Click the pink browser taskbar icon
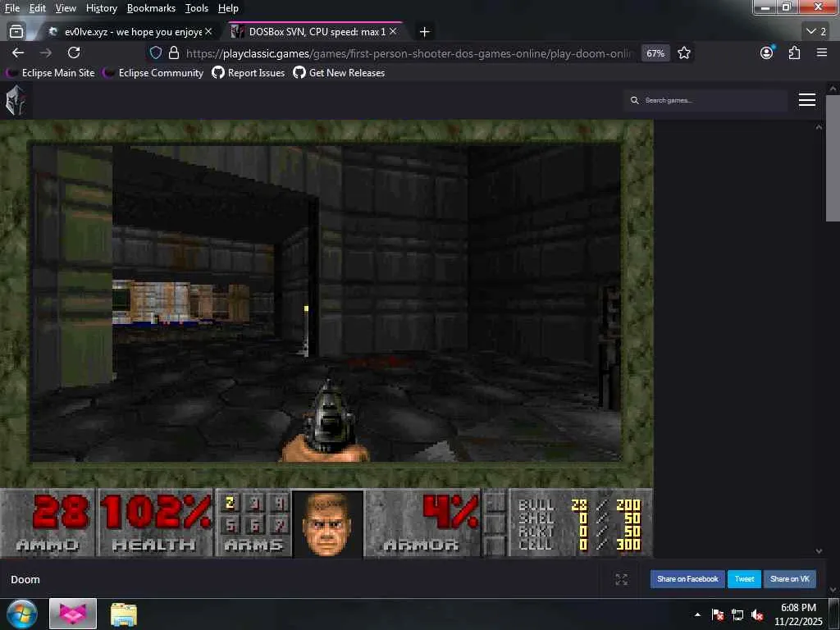840x630 pixels. tap(73, 614)
